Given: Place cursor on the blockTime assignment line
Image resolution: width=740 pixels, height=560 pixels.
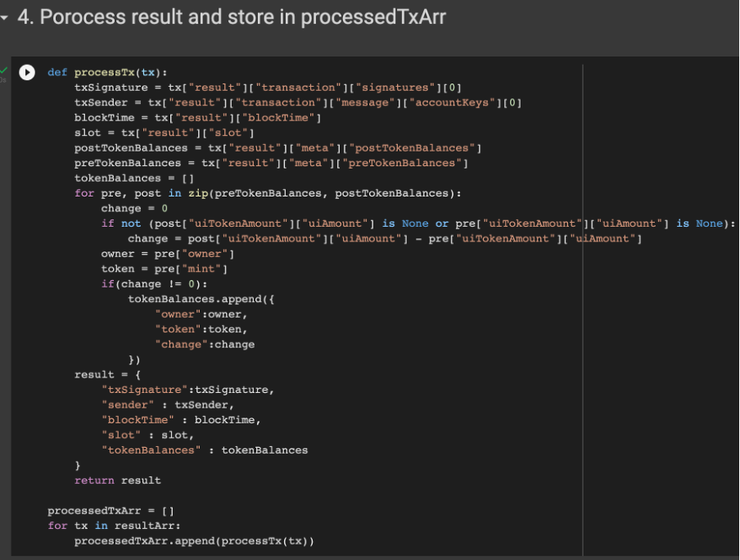Looking at the screenshot, I should (198, 118).
